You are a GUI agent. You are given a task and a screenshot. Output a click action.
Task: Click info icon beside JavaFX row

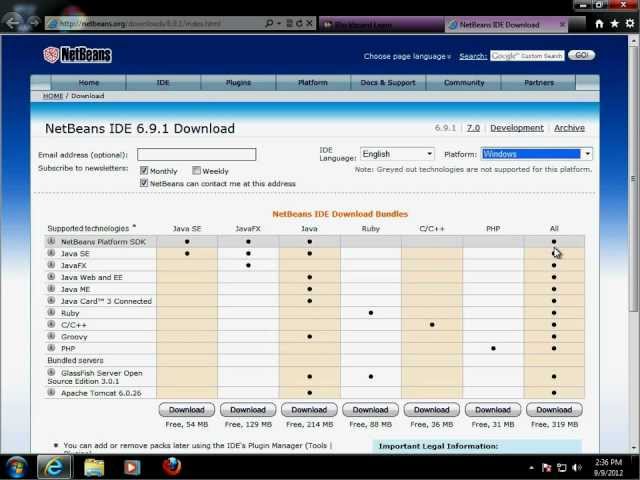[51, 264]
